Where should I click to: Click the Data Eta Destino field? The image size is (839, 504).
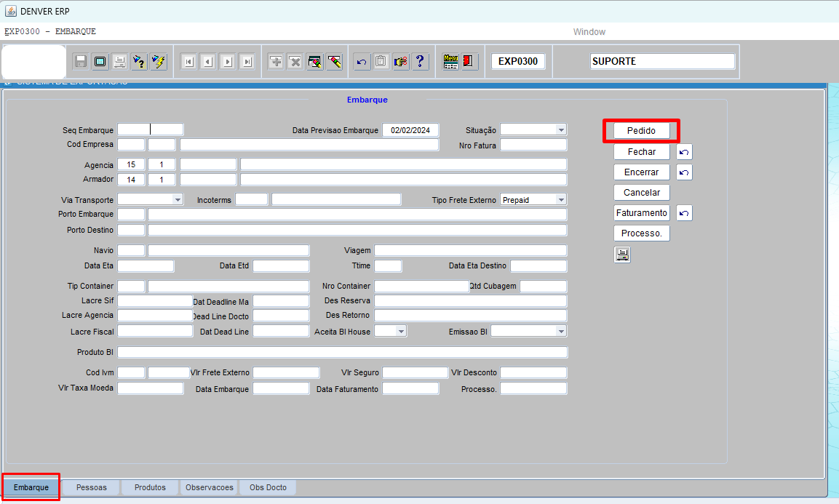pos(538,265)
